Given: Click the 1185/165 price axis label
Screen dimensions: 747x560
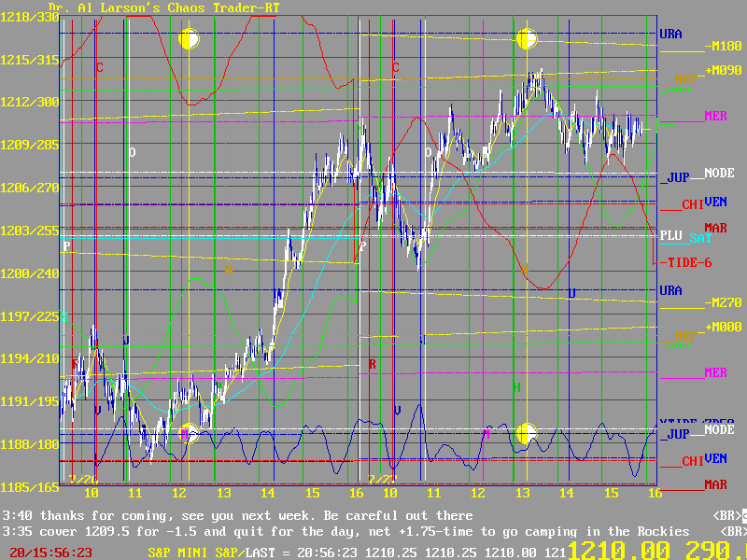Looking at the screenshot, I should pyautogui.click(x=30, y=486).
